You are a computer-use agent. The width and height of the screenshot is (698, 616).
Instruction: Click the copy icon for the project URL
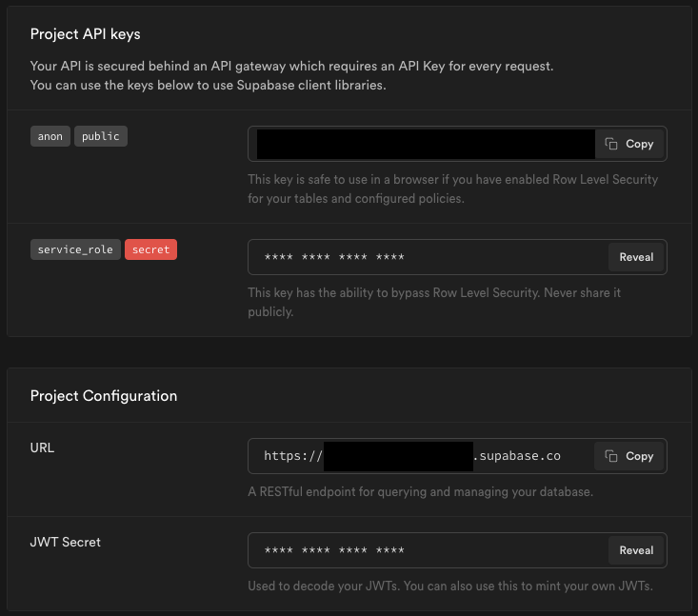pyautogui.click(x=612, y=456)
